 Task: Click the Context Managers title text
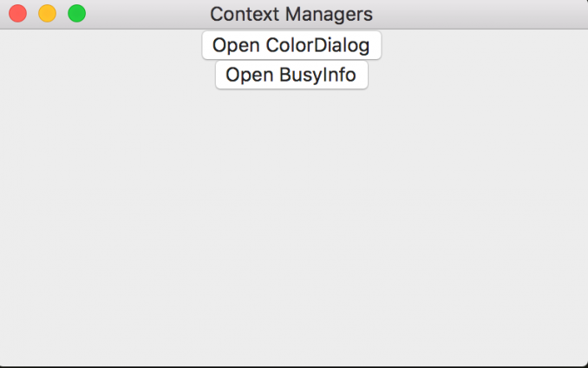291,14
